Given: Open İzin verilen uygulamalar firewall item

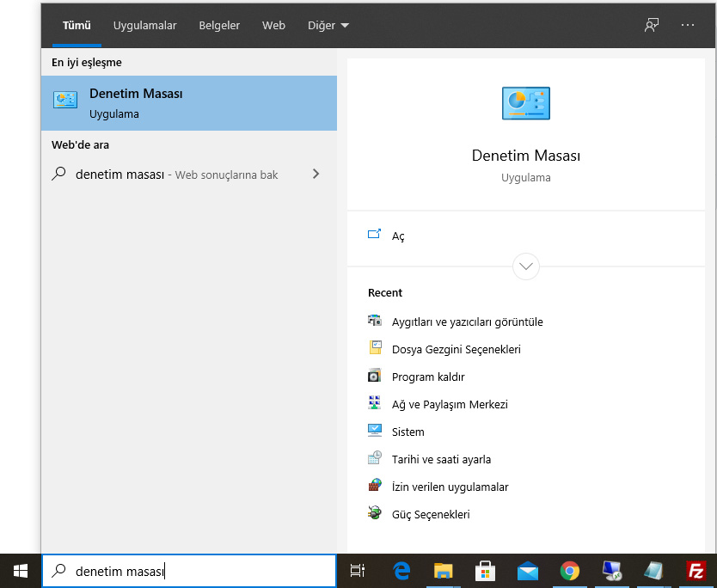Looking at the screenshot, I should pos(450,487).
